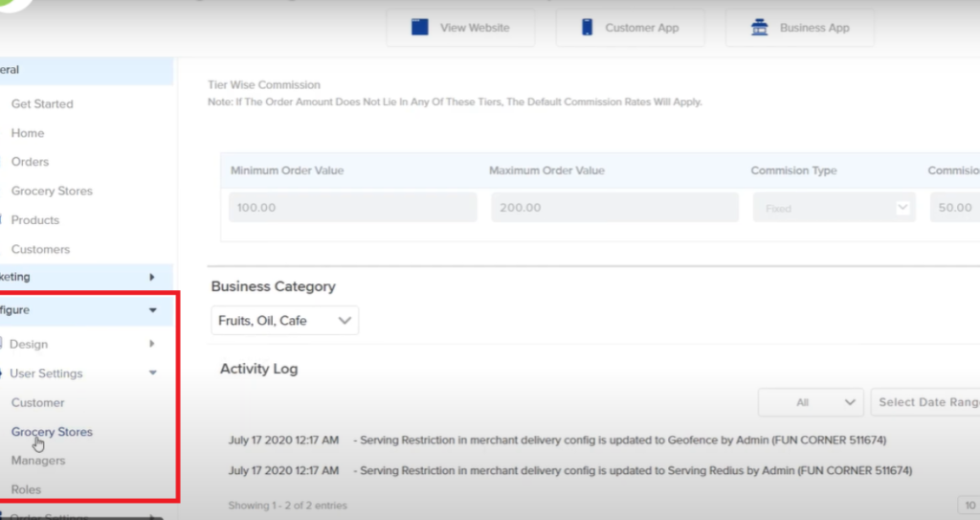980x520 pixels.
Task: Go to Orders in the sidebar
Action: pos(30,162)
